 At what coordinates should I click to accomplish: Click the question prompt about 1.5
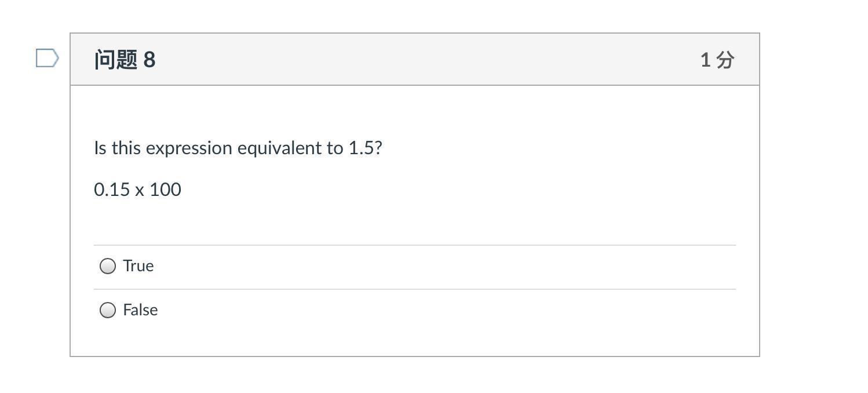click(x=238, y=148)
